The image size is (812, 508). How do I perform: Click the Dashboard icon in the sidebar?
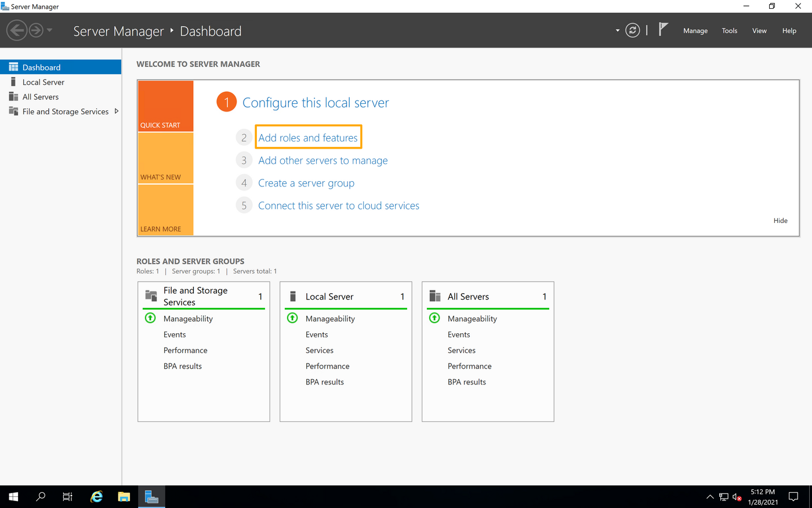click(13, 67)
